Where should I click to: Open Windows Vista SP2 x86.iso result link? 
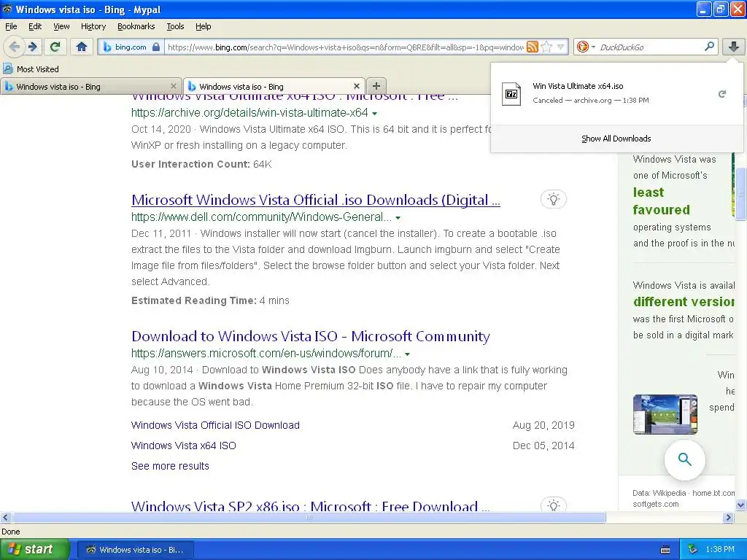(x=310, y=506)
